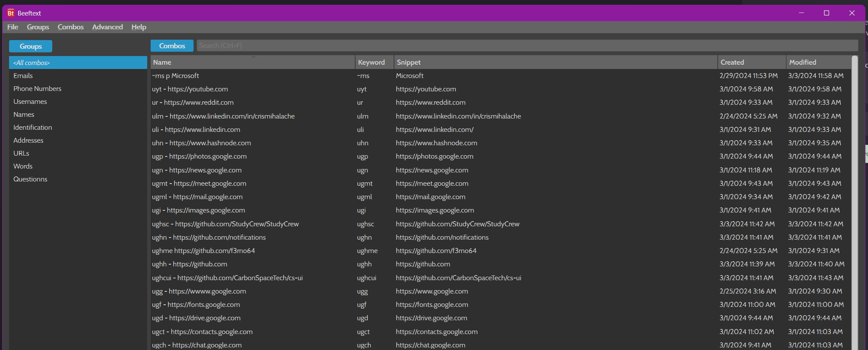Screen dimensions: 868x350
Task: Select the Phone Numbers group
Action: tap(78, 88)
